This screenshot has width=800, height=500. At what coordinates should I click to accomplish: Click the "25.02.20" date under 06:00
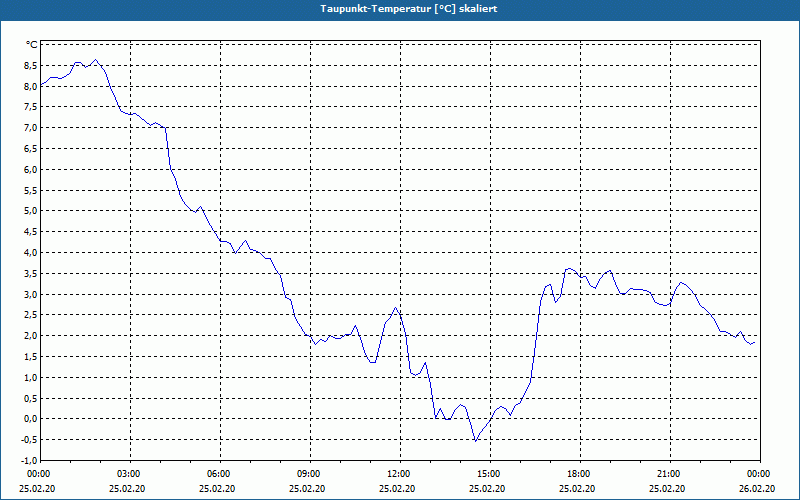click(217, 488)
